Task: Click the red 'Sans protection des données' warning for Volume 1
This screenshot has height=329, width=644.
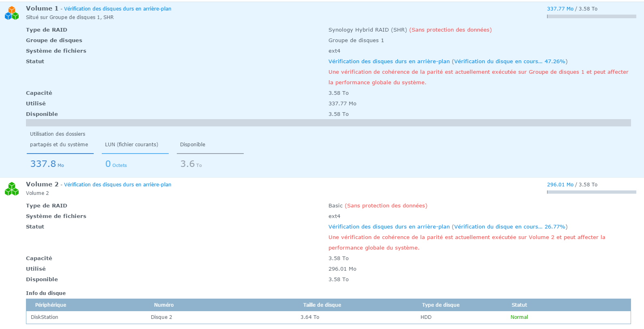Action: [451, 30]
